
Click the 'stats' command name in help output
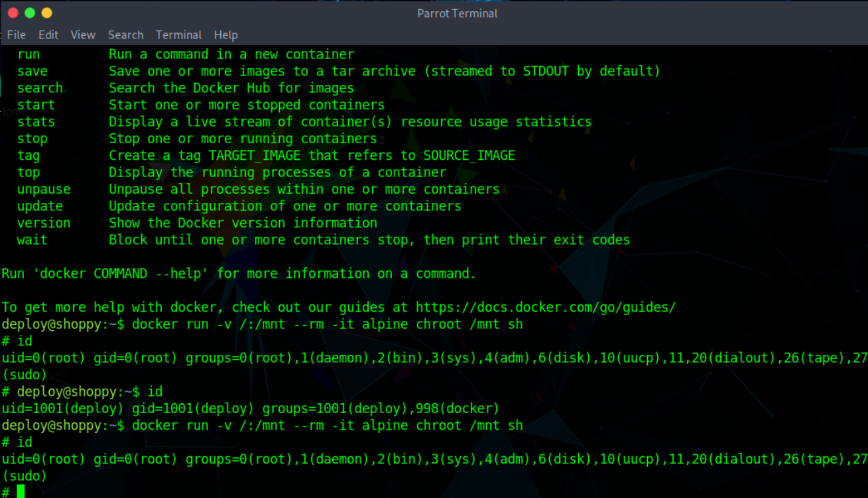click(36, 122)
